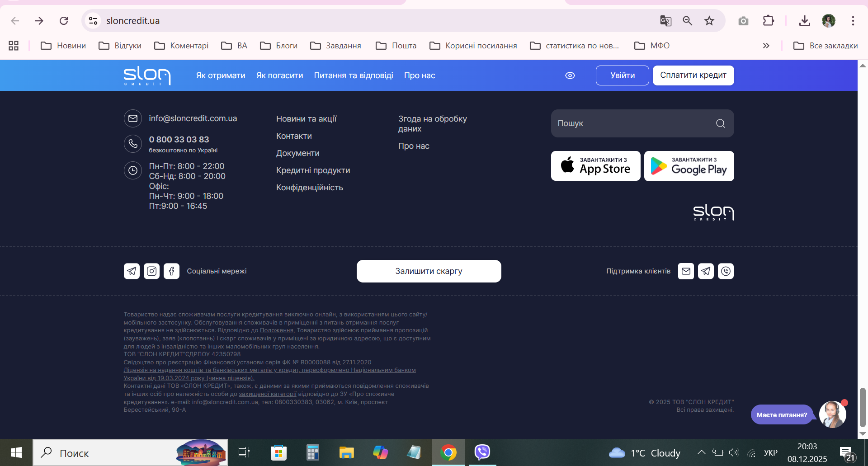Viewport: 868px width, 466px height.
Task: Download from the Google Play badge
Action: click(x=689, y=166)
